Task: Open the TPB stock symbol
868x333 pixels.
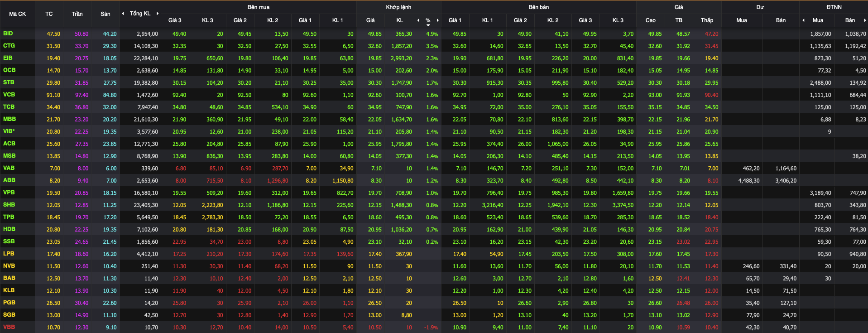Action: (x=9, y=217)
